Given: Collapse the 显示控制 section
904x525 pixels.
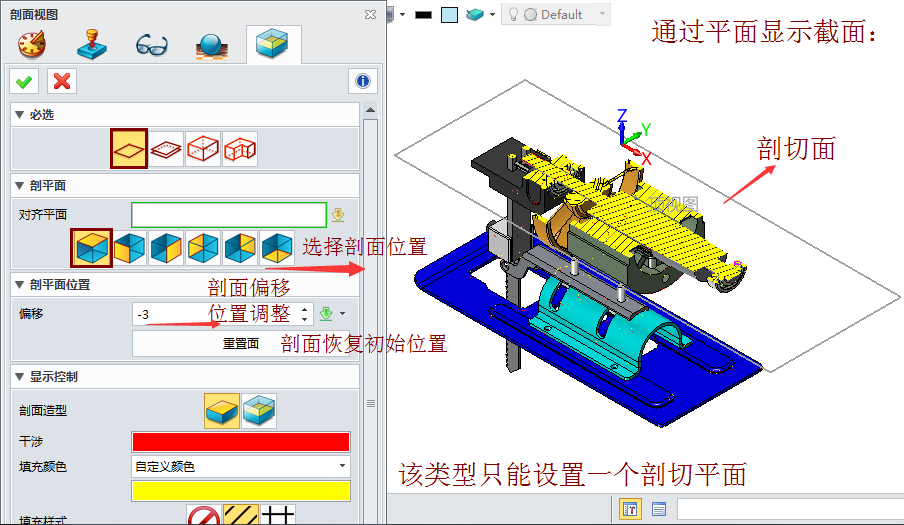Looking at the screenshot, I should (x=19, y=377).
